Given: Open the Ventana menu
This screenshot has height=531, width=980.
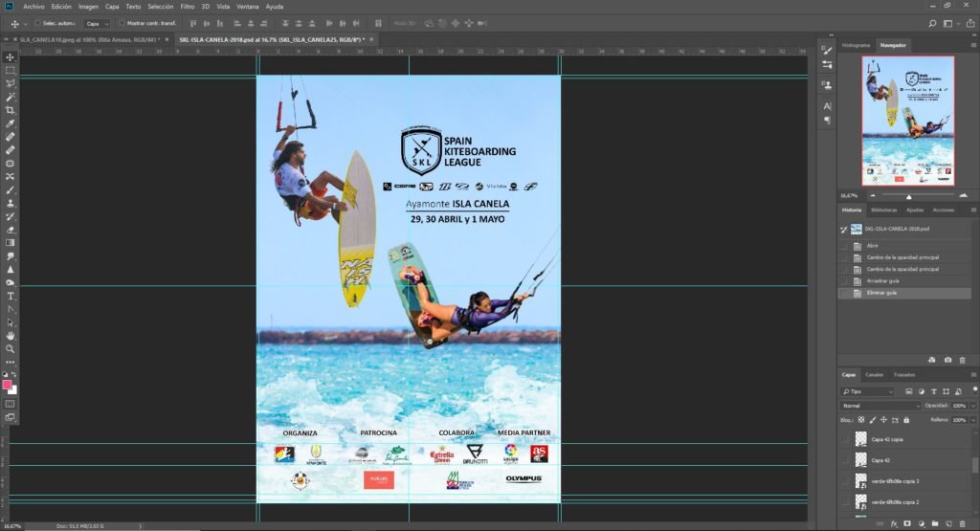Looking at the screenshot, I should [x=248, y=7].
